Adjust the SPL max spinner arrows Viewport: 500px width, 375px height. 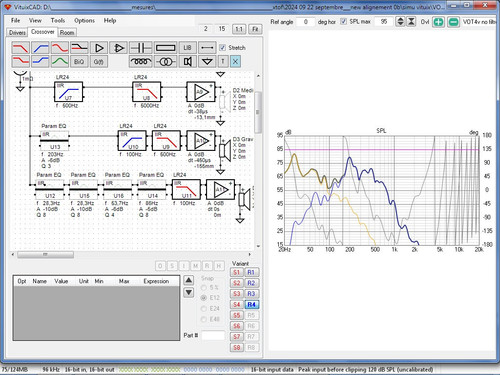coord(400,22)
